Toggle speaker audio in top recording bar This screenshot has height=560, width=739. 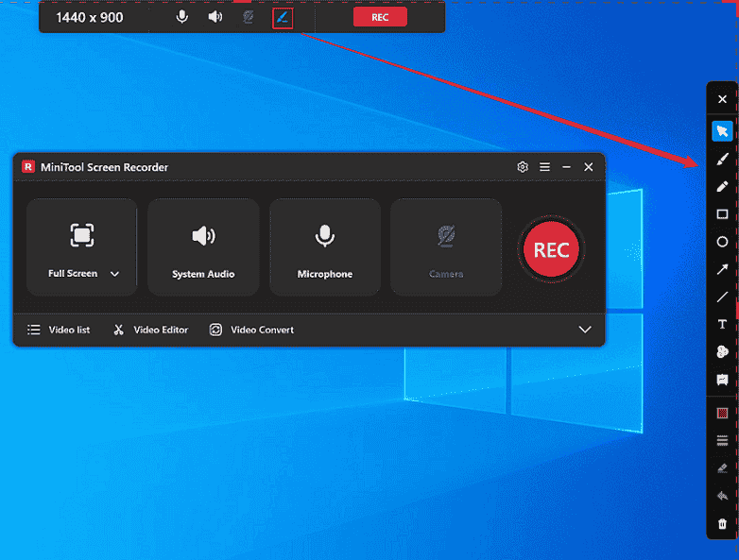[x=215, y=17]
